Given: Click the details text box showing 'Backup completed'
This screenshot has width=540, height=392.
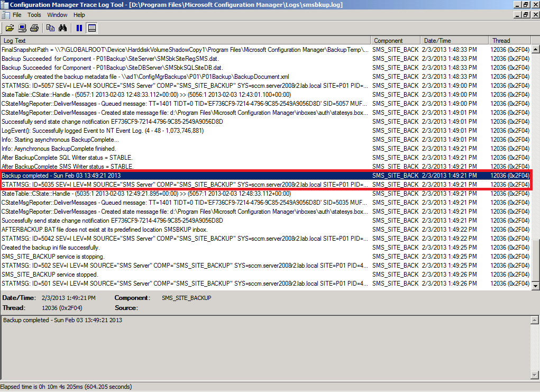Looking at the screenshot, I should (x=266, y=347).
